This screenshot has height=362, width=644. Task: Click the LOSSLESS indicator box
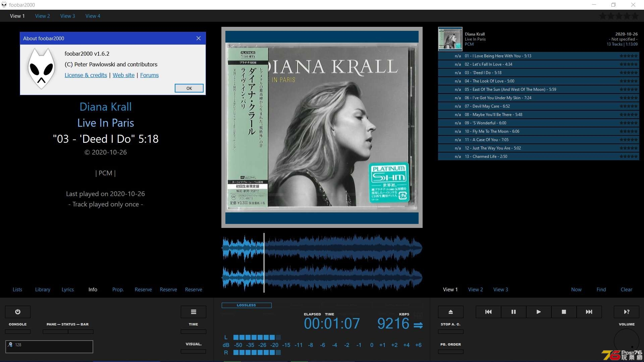[x=247, y=305]
